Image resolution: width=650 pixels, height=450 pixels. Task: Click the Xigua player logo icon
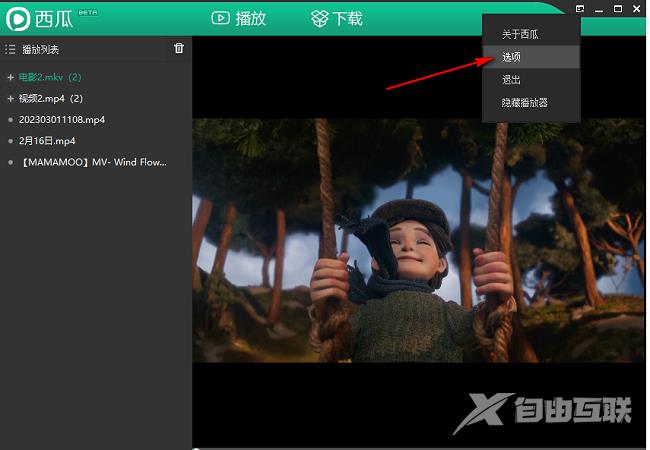(x=16, y=18)
